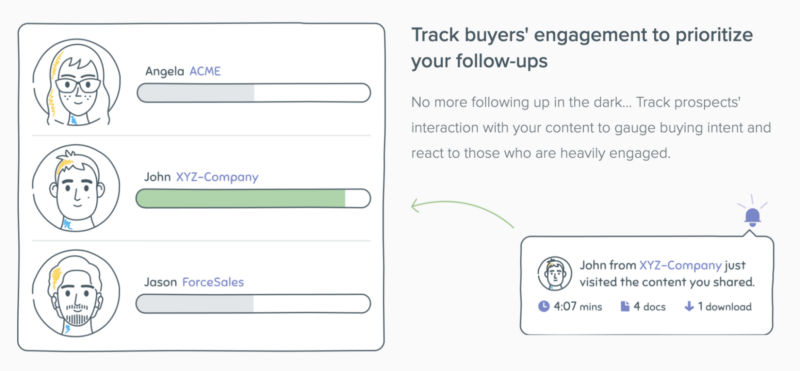
Task: Click the green curved arrow
Action: [x=462, y=213]
